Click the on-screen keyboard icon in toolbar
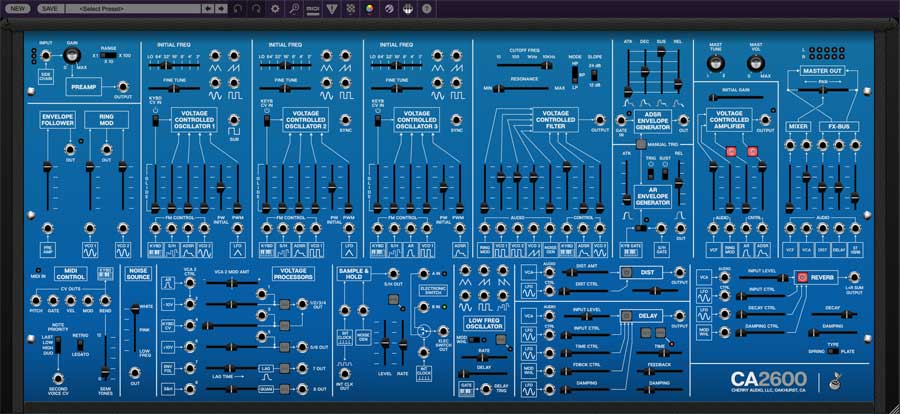900x414 pixels. click(407, 9)
